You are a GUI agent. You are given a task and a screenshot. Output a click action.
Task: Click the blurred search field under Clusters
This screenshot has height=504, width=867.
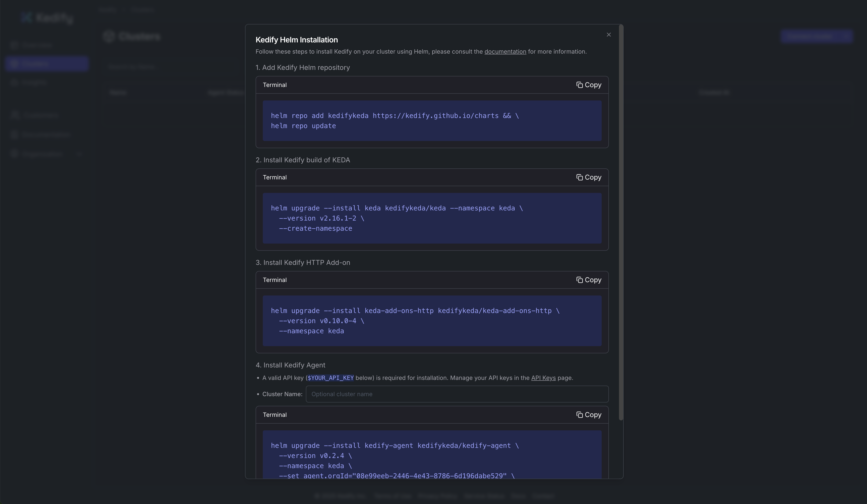tap(172, 67)
